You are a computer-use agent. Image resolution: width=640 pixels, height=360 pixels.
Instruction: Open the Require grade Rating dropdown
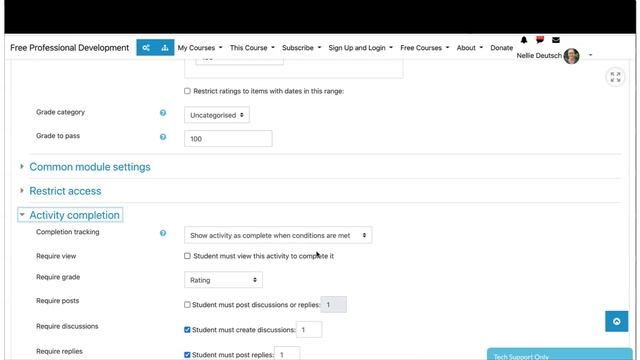[x=223, y=280]
